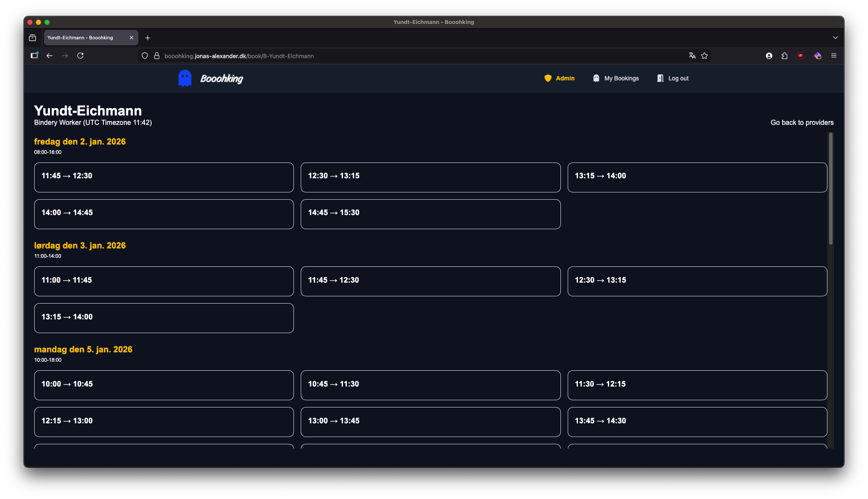Open the Firefox hamburger menu

click(833, 56)
